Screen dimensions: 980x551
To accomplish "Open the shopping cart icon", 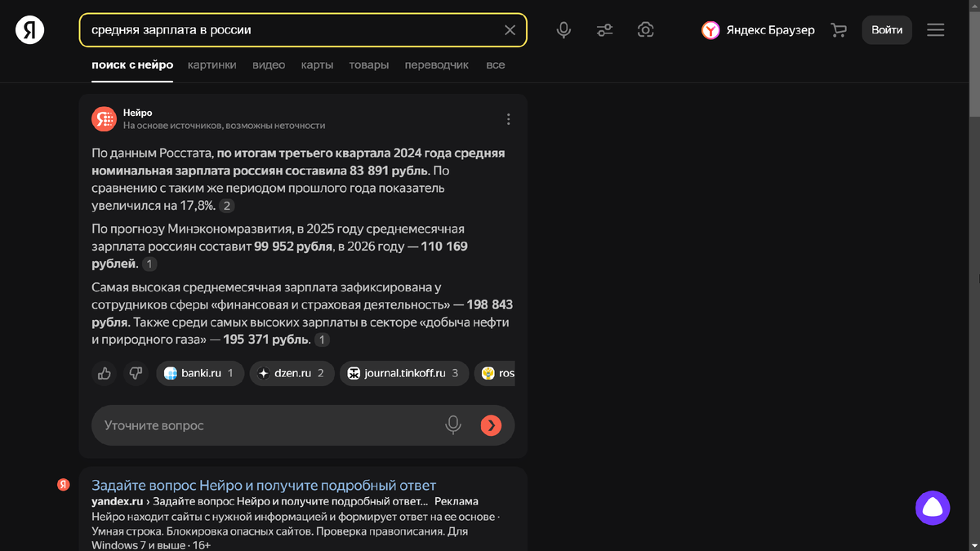I will [x=839, y=30].
